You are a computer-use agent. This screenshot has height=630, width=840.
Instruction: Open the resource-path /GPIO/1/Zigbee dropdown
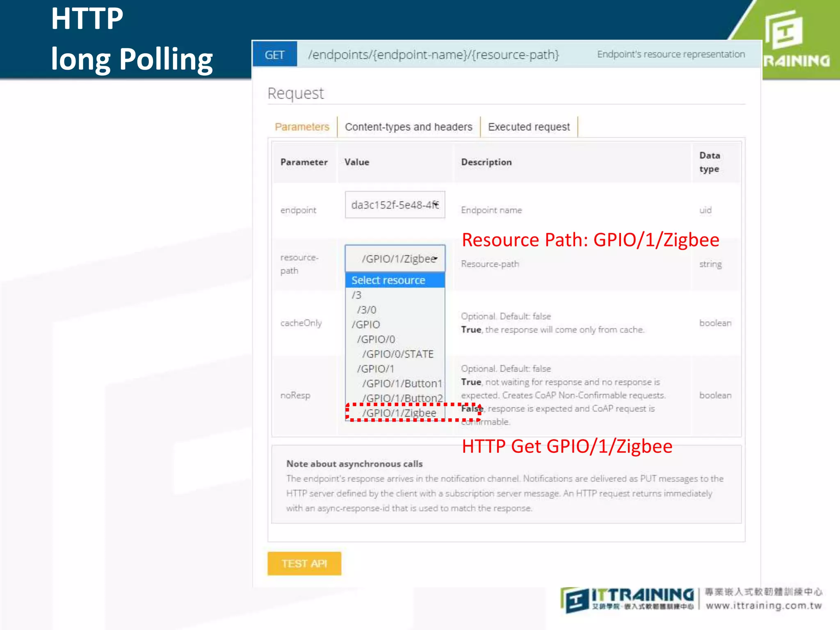coord(395,258)
